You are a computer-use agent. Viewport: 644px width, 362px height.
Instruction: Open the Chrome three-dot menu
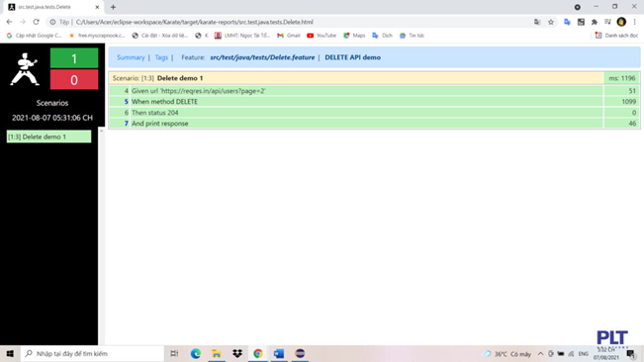[x=634, y=22]
